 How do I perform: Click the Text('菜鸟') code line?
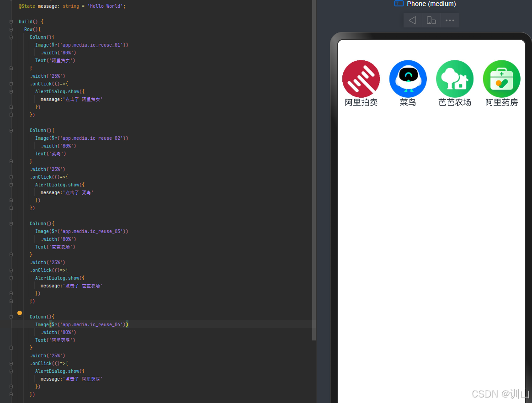(x=51, y=154)
